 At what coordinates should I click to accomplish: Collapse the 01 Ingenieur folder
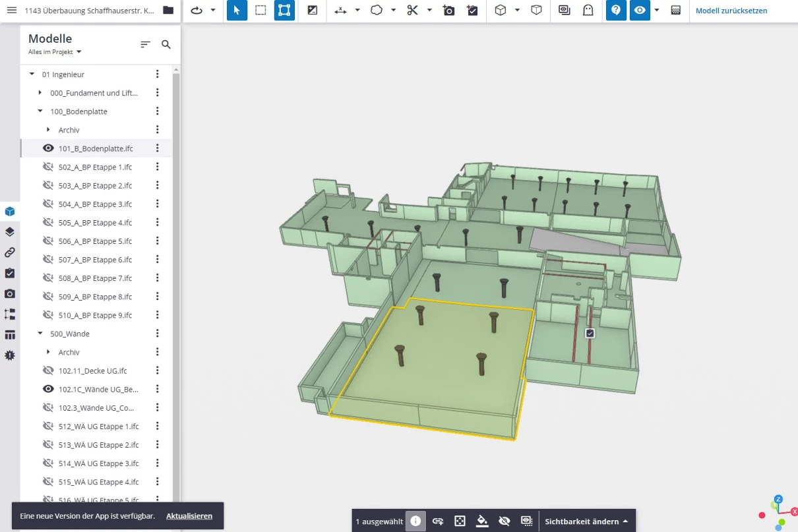32,74
